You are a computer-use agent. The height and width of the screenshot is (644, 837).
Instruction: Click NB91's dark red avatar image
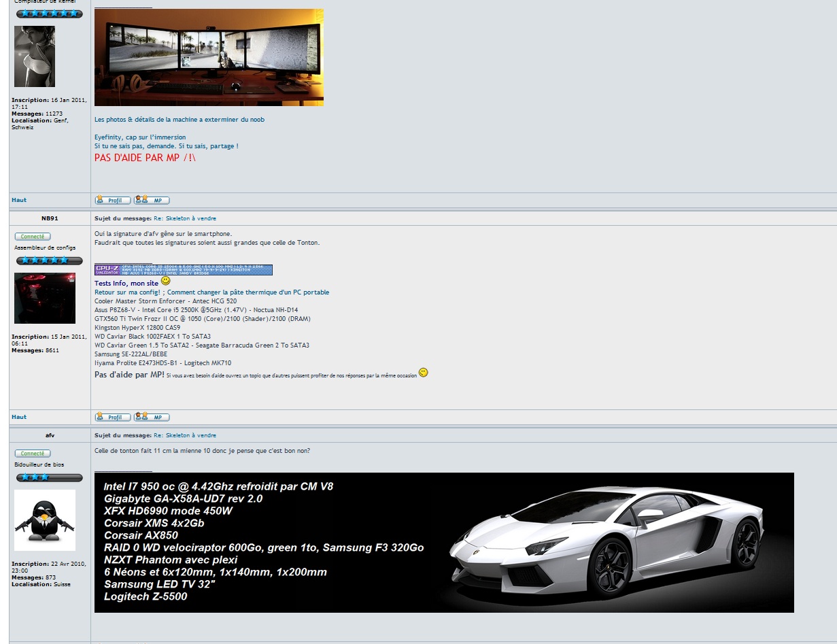click(x=45, y=299)
